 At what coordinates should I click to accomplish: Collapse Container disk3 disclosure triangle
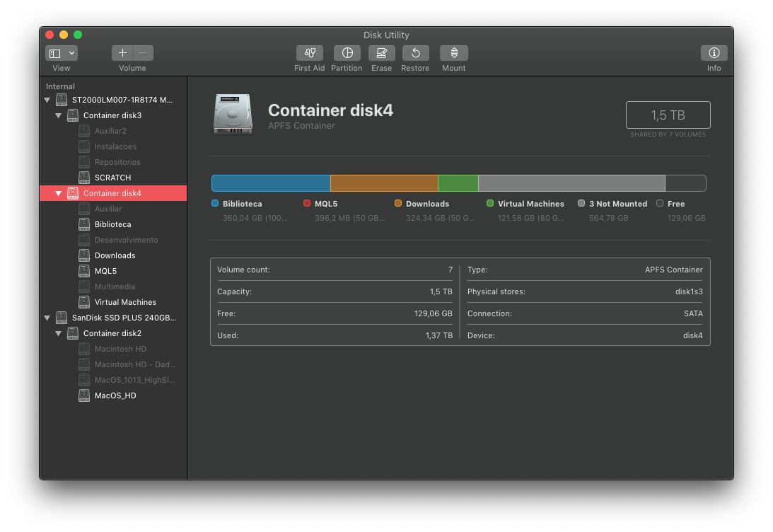59,116
